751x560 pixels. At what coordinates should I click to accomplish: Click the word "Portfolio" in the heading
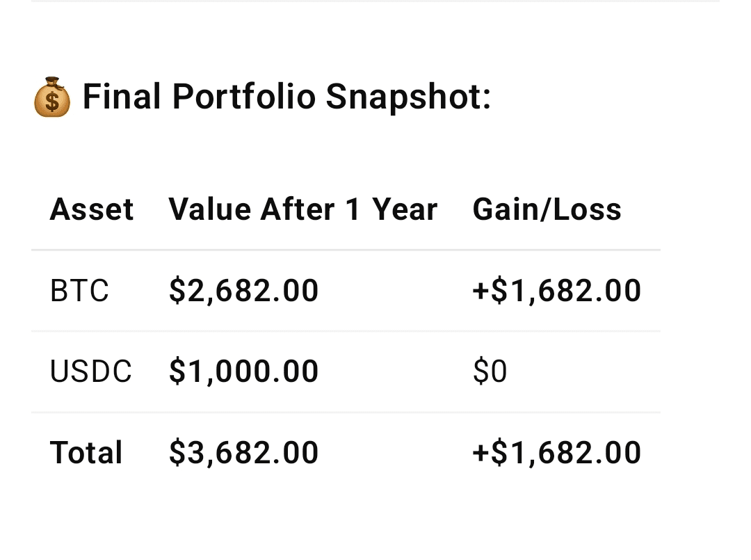[x=243, y=97]
